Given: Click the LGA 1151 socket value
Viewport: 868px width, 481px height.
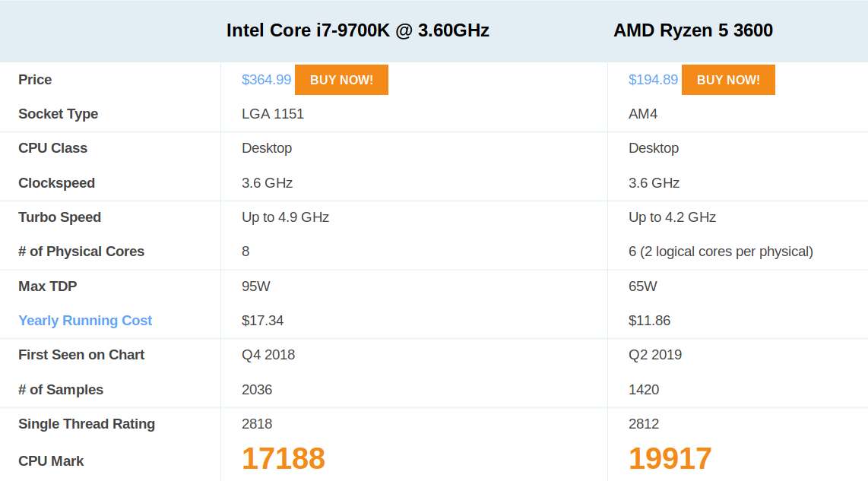Looking at the screenshot, I should (273, 114).
